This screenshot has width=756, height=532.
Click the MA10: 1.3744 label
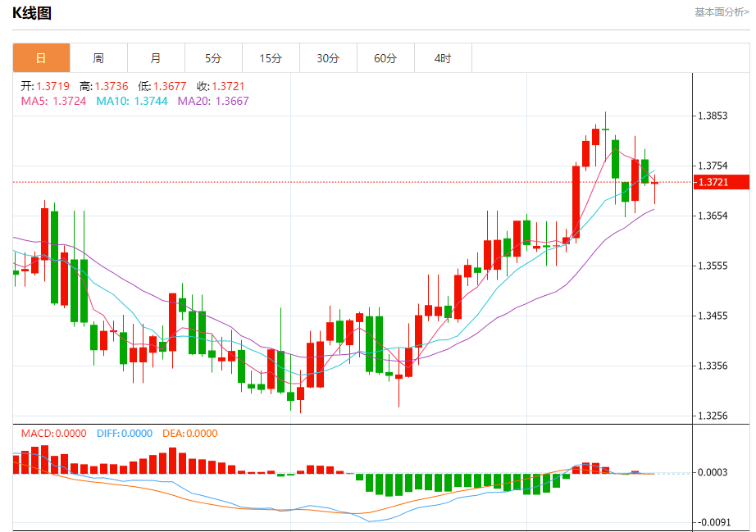[x=132, y=101]
